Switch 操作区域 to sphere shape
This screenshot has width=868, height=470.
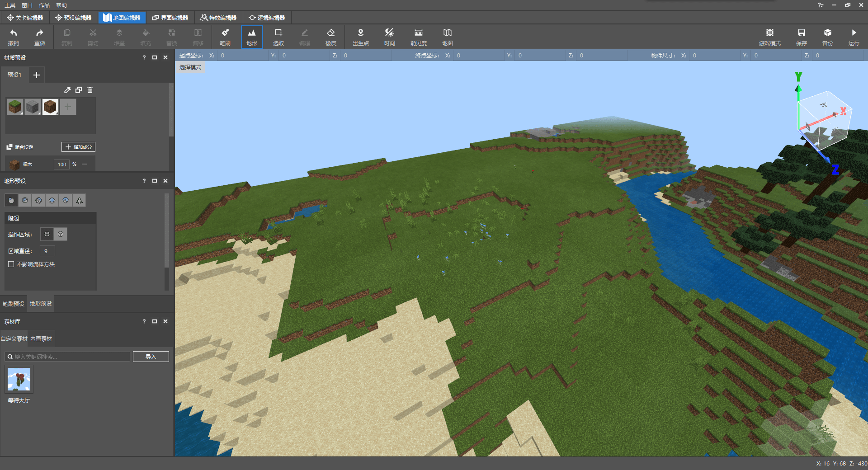point(47,234)
